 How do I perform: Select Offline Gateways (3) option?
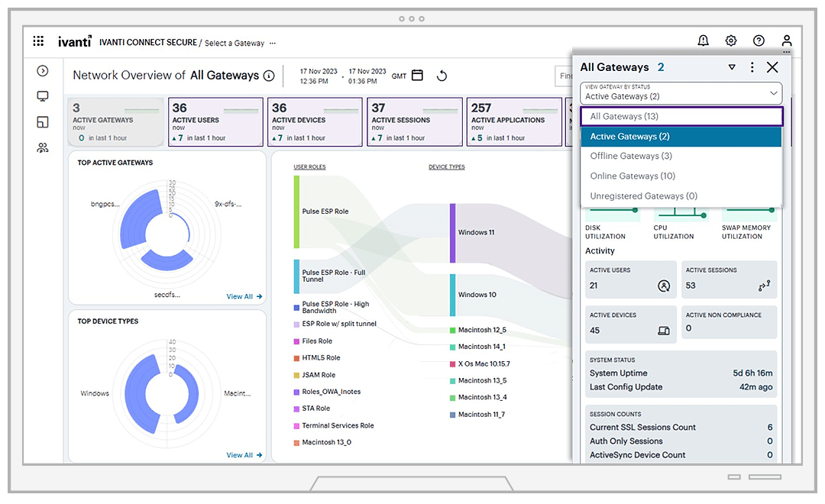coord(681,156)
